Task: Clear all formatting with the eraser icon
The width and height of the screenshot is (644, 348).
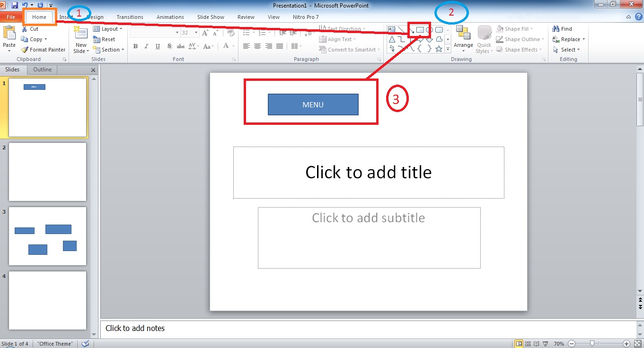Action: click(231, 33)
